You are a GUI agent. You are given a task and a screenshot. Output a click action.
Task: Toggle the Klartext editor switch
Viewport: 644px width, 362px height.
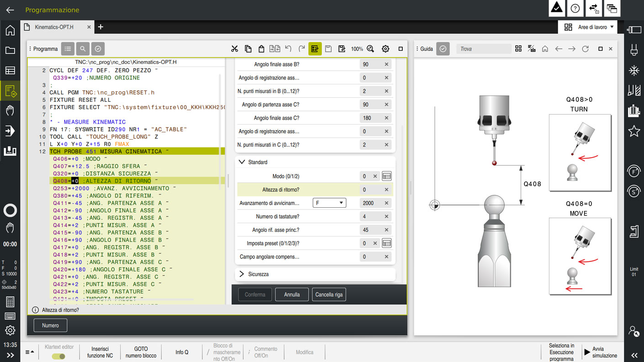pos(58,356)
